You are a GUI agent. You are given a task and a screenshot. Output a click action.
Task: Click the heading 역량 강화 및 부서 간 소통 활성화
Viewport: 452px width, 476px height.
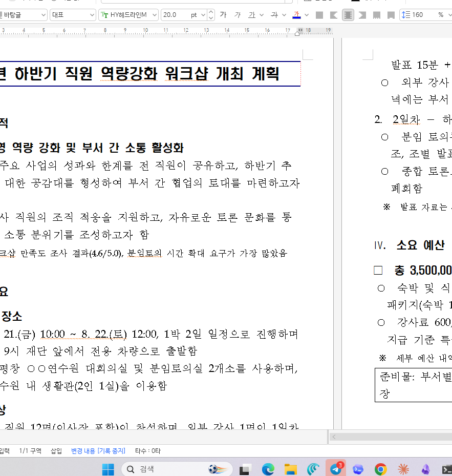98,148
